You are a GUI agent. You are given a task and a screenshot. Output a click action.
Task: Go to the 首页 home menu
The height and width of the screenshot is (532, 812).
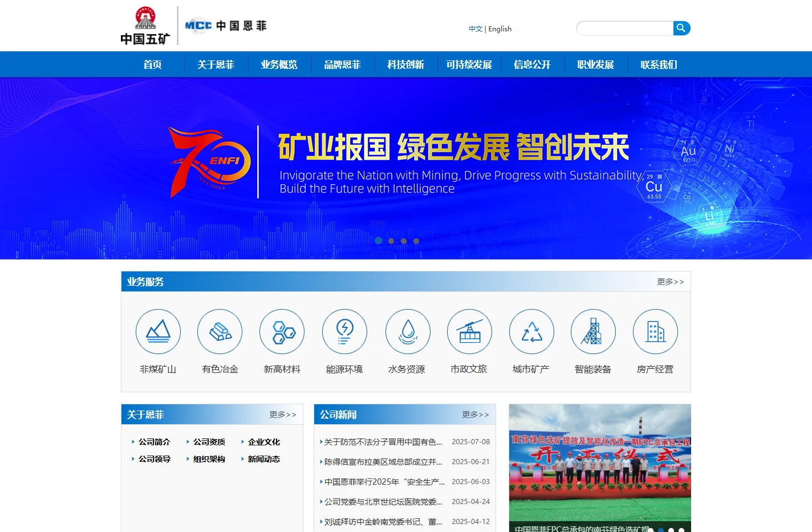[x=152, y=64]
